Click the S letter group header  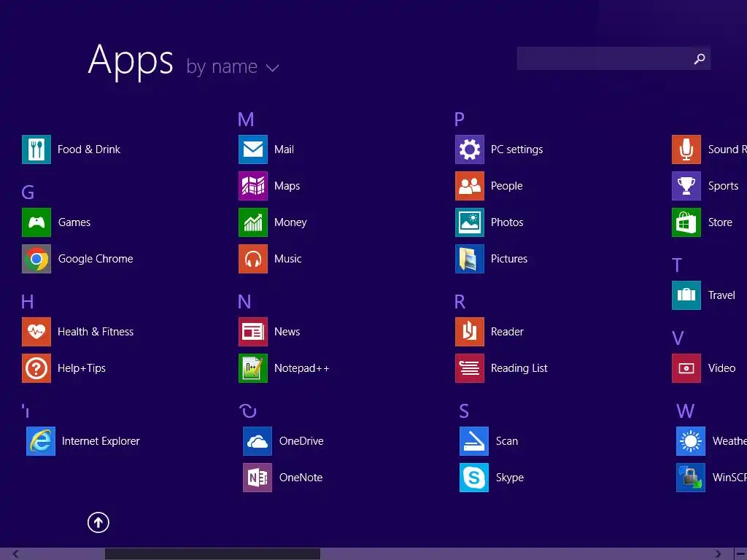click(x=464, y=411)
